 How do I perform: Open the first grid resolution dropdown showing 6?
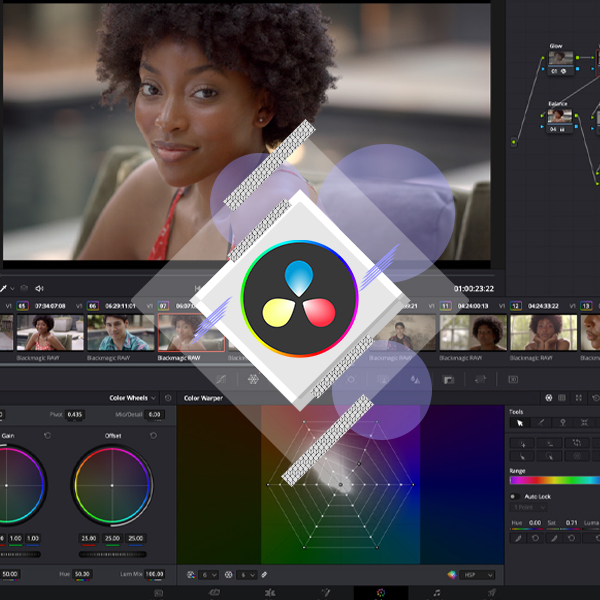click(206, 575)
